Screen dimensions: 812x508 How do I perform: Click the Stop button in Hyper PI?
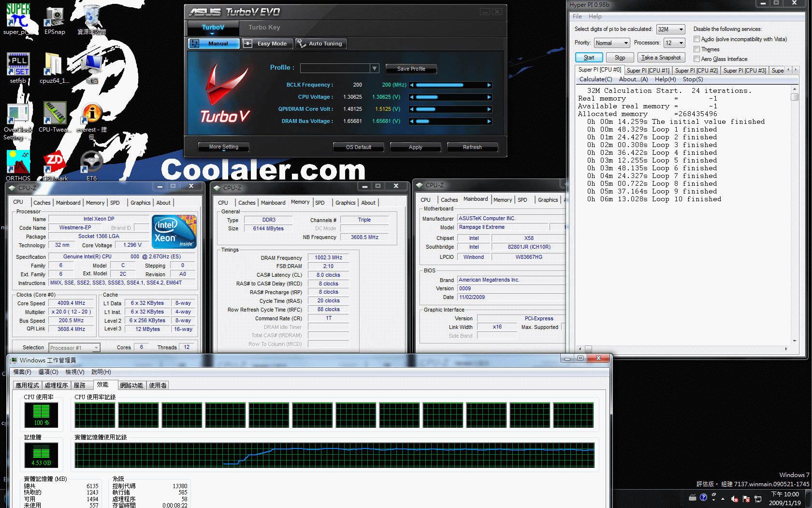coord(620,58)
